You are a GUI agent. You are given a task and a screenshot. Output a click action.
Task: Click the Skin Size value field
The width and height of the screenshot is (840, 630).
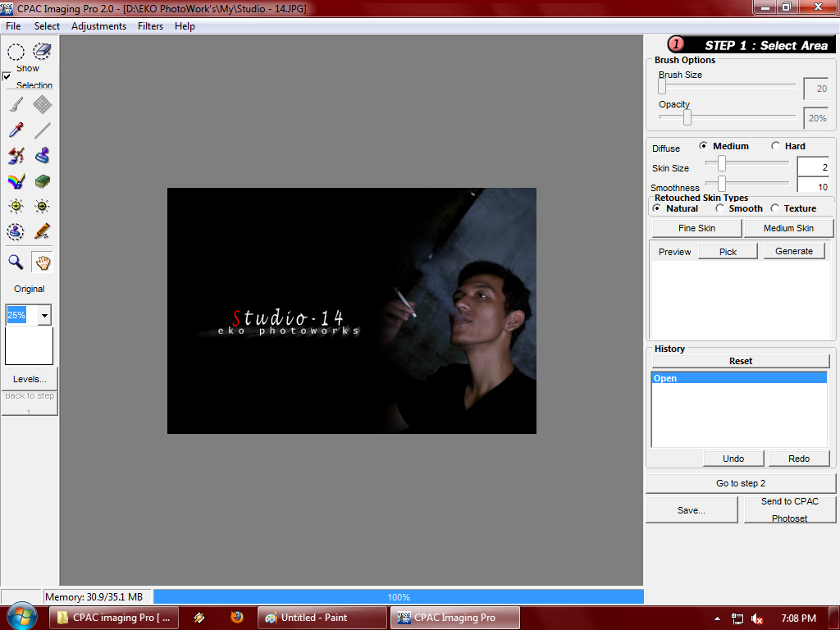(x=813, y=167)
